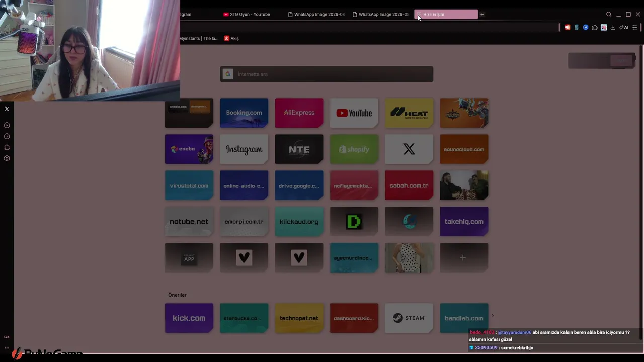Open the virustotal.com speed dial tile

(189, 186)
